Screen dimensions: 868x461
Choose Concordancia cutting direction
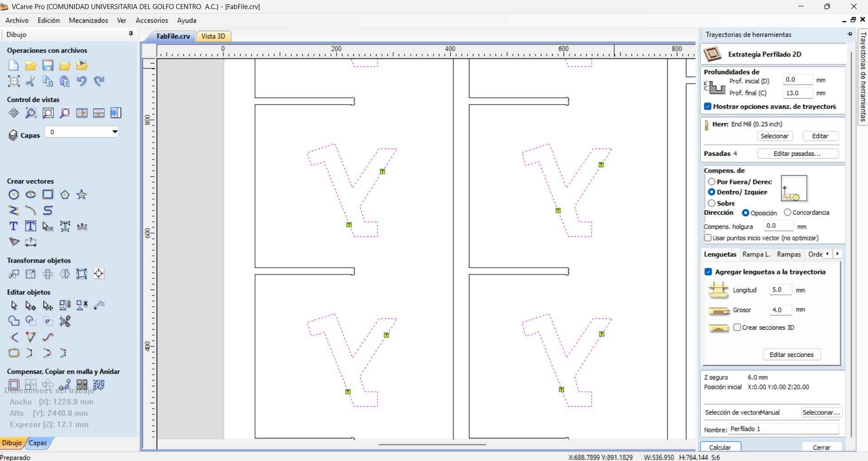pos(787,212)
